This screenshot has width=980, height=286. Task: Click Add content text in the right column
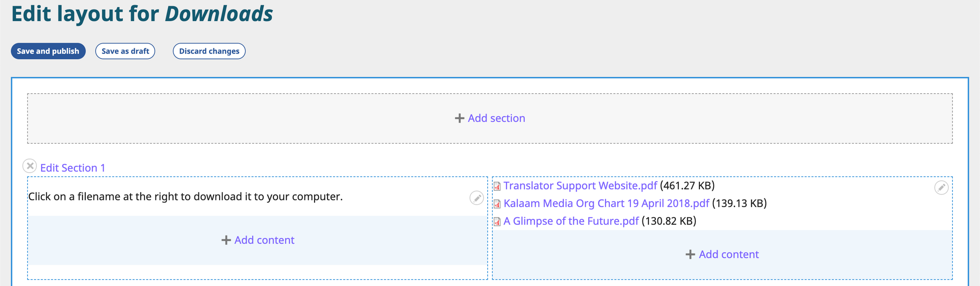728,254
